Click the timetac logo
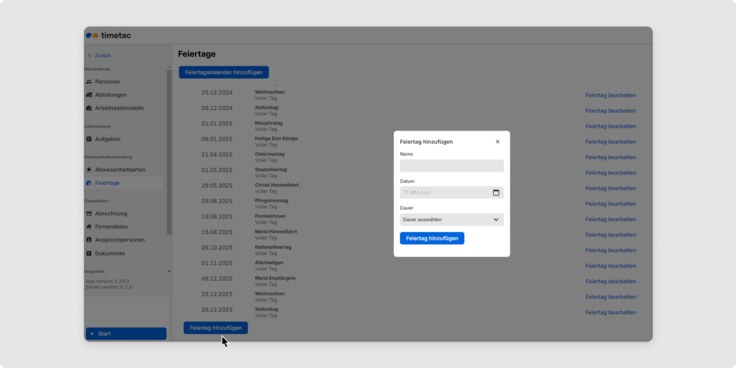Screen dimensions: 736x368 [x=108, y=35]
